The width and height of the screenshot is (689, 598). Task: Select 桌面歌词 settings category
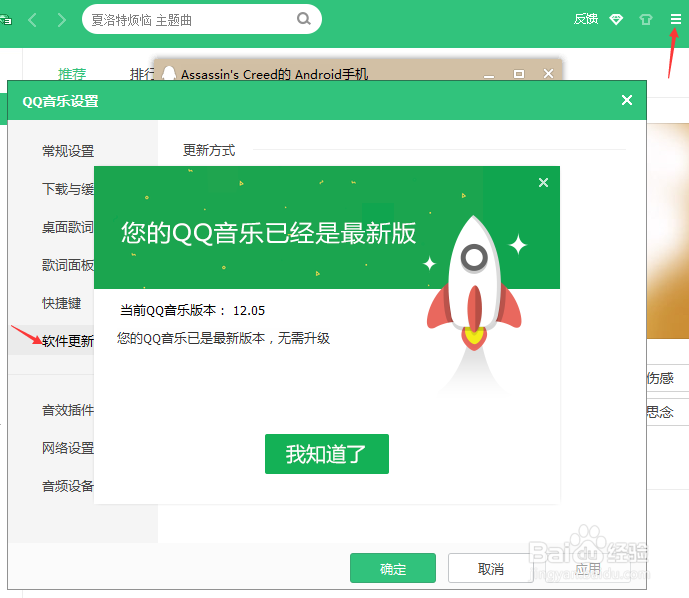68,227
